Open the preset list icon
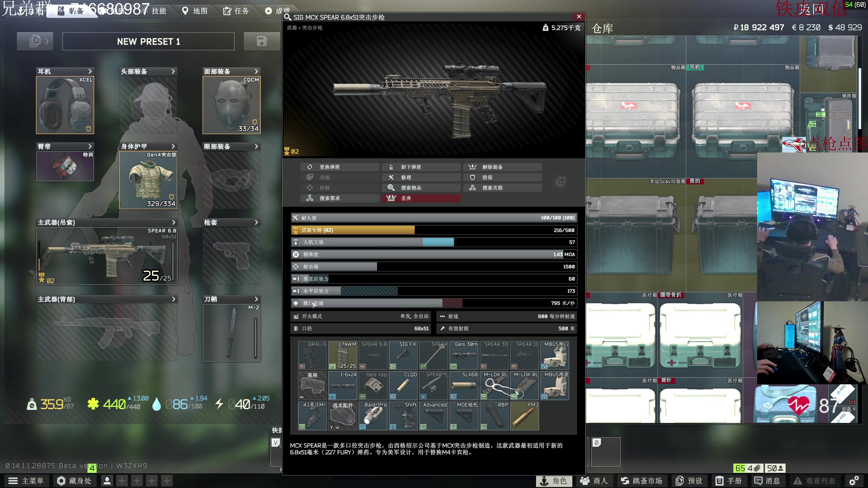The image size is (868, 488). (35, 41)
